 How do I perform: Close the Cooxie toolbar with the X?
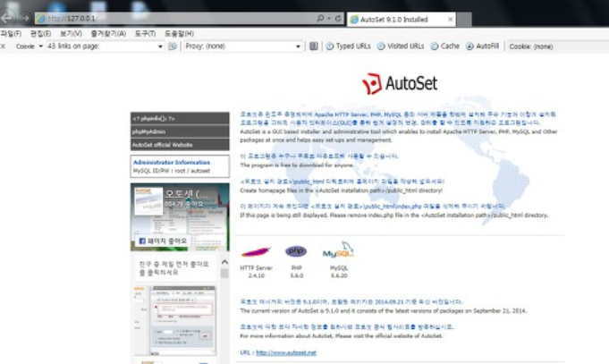3,47
